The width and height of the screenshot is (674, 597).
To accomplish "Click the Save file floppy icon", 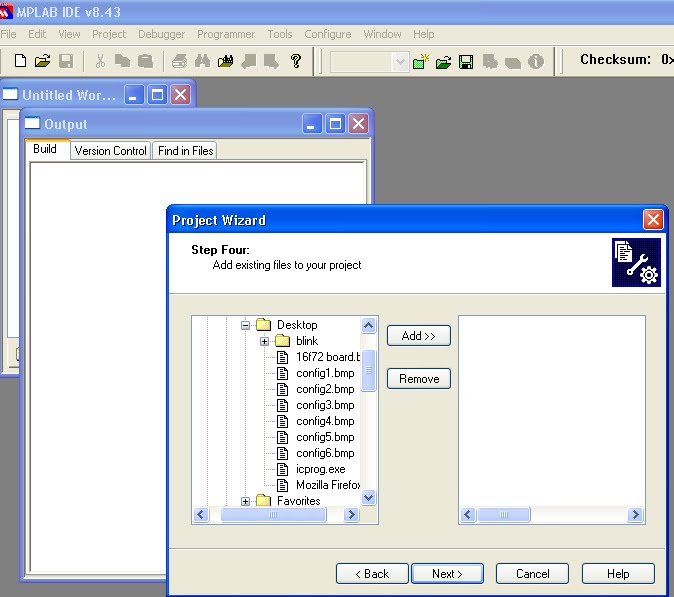I will pyautogui.click(x=66, y=61).
